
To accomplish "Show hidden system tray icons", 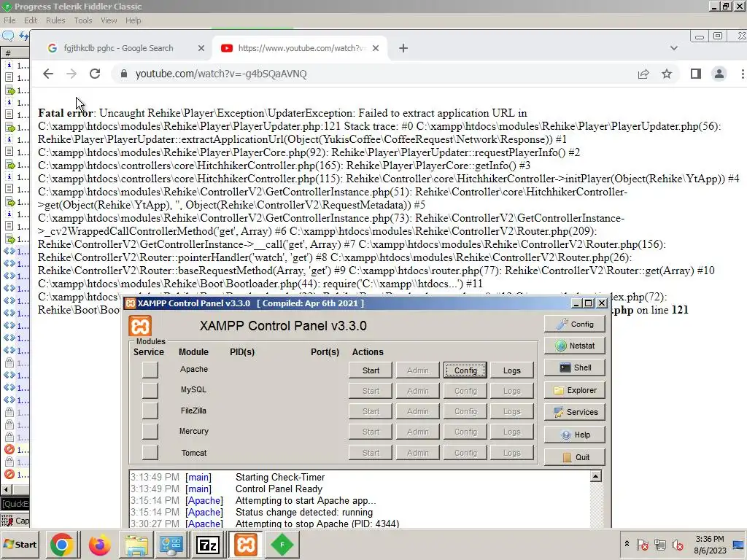I will [x=627, y=544].
